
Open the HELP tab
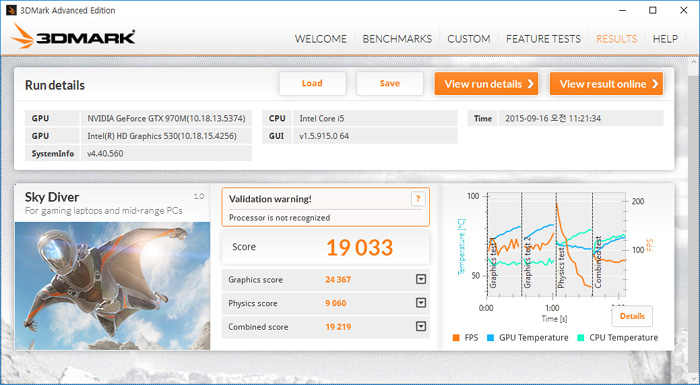(x=665, y=39)
